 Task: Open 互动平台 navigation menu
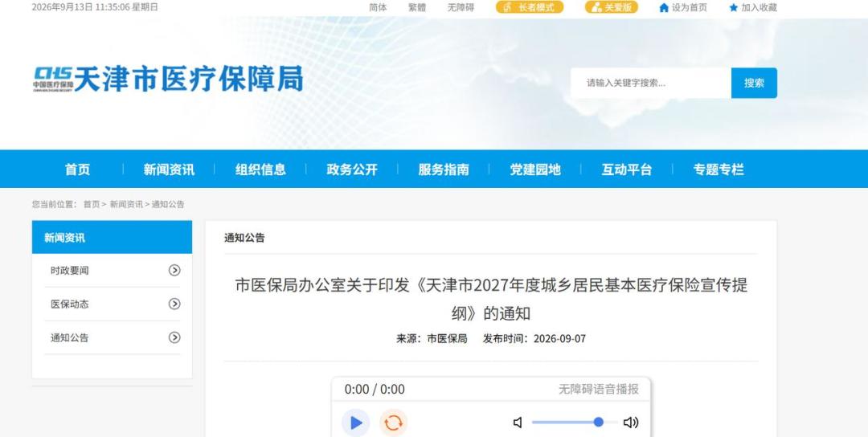click(x=627, y=169)
